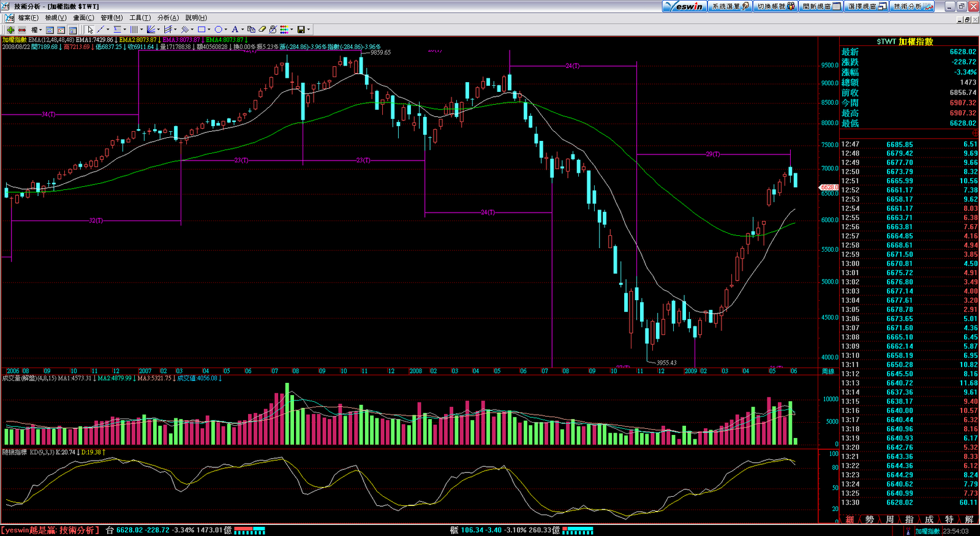
Task: Click the 切換帳號 button
Action: click(775, 6)
